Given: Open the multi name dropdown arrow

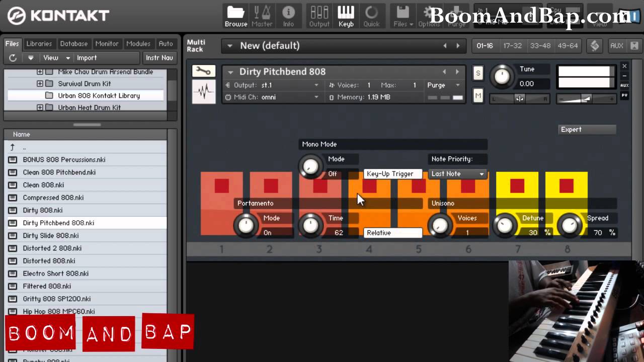Looking at the screenshot, I should [229, 46].
